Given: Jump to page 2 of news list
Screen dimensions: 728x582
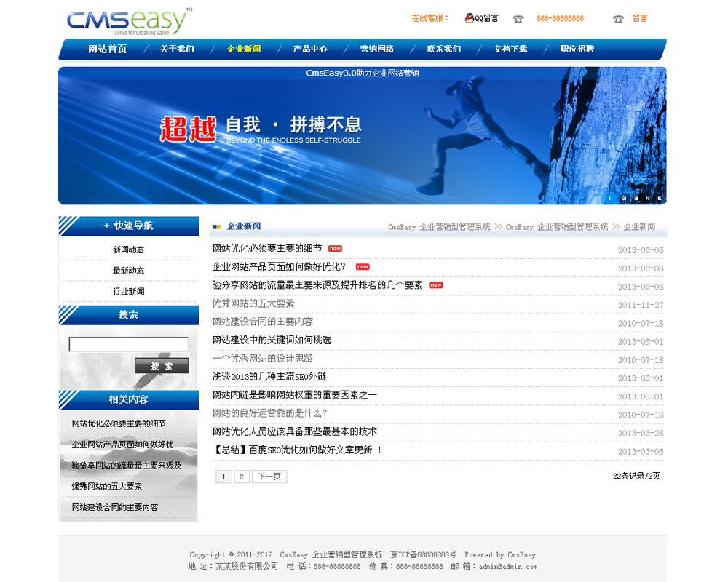Looking at the screenshot, I should [242, 477].
